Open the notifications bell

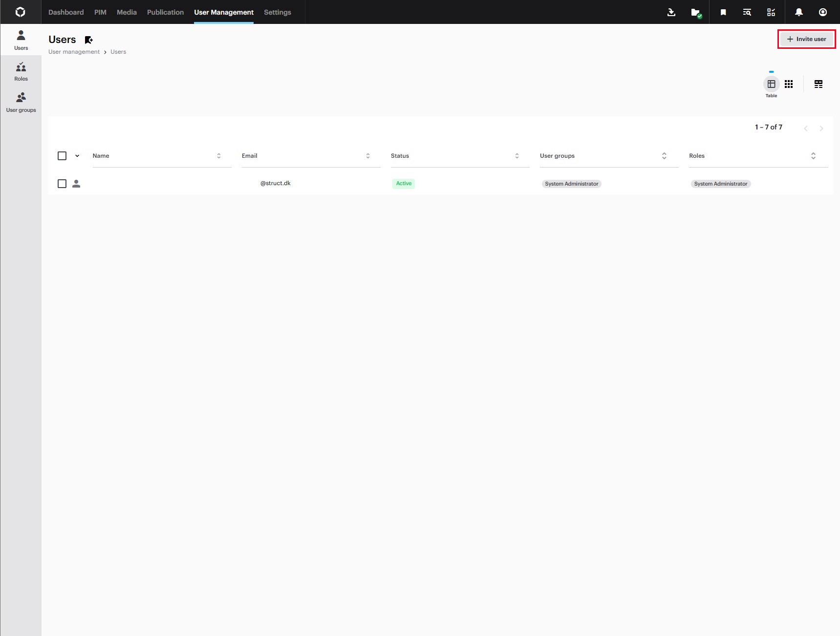click(799, 12)
